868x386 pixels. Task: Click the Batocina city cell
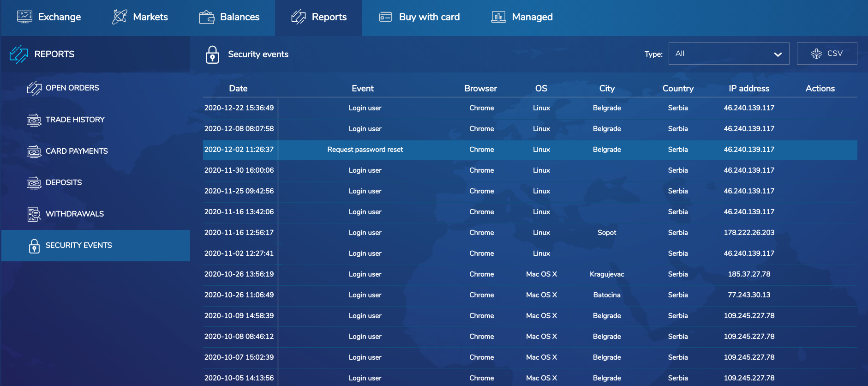pyautogui.click(x=607, y=295)
